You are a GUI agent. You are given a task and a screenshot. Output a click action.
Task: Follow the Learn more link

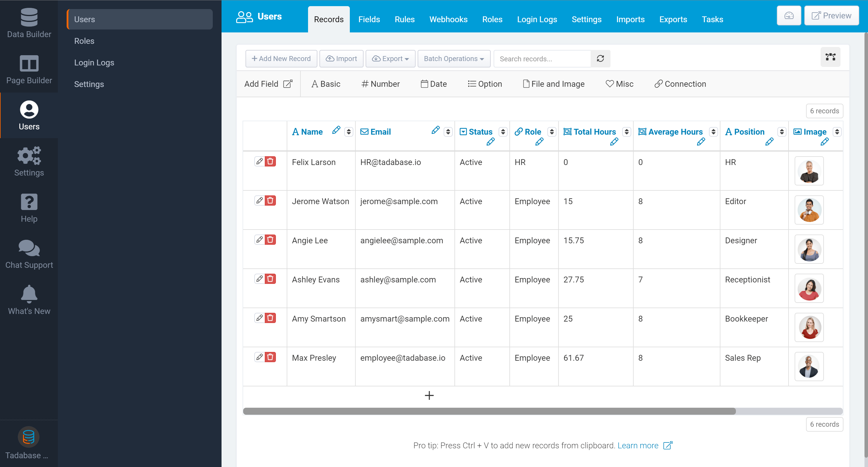(638, 445)
